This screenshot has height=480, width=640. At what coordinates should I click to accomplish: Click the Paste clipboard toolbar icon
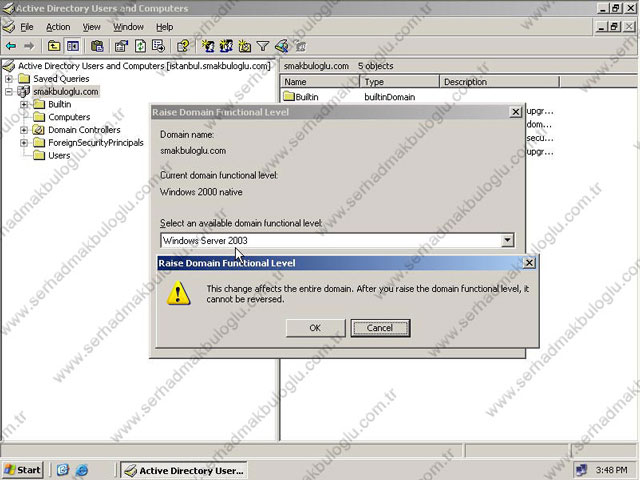(97, 46)
